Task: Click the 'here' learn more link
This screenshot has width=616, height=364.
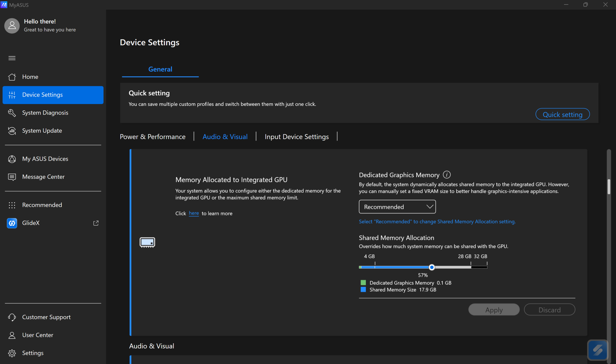Action: tap(193, 213)
